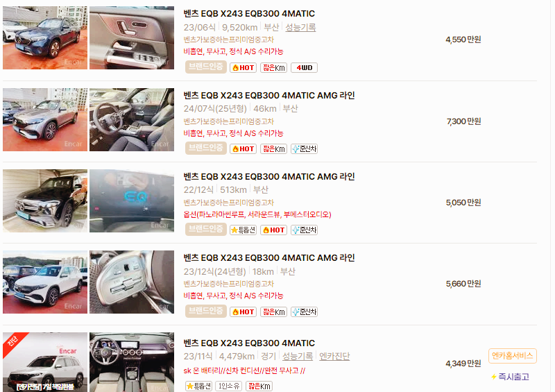This screenshot has width=555, height=392.
Task: Click the 4WD badge on first listing
Action: (x=304, y=67)
